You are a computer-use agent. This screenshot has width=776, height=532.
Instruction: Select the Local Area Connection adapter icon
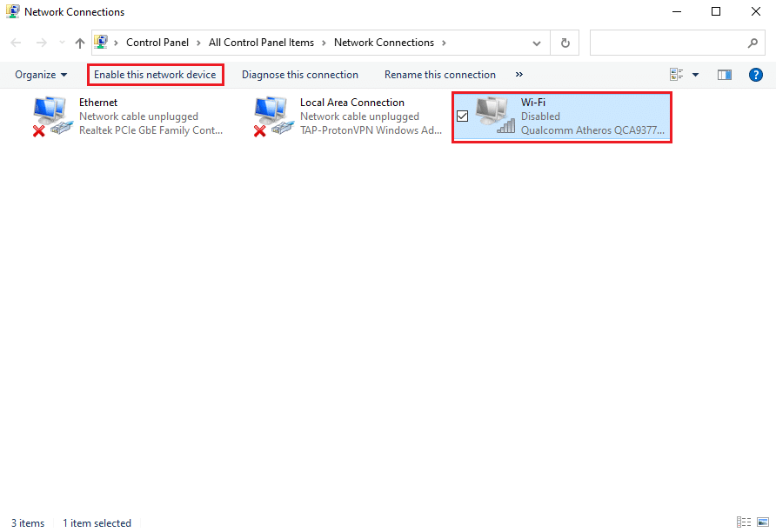click(271, 116)
